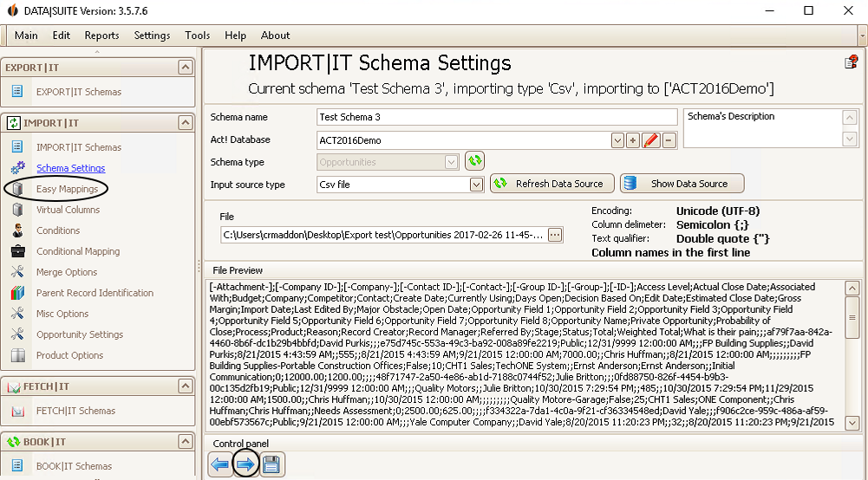Go back with the left arrow
This screenshot has width=868, height=480.
point(220,464)
